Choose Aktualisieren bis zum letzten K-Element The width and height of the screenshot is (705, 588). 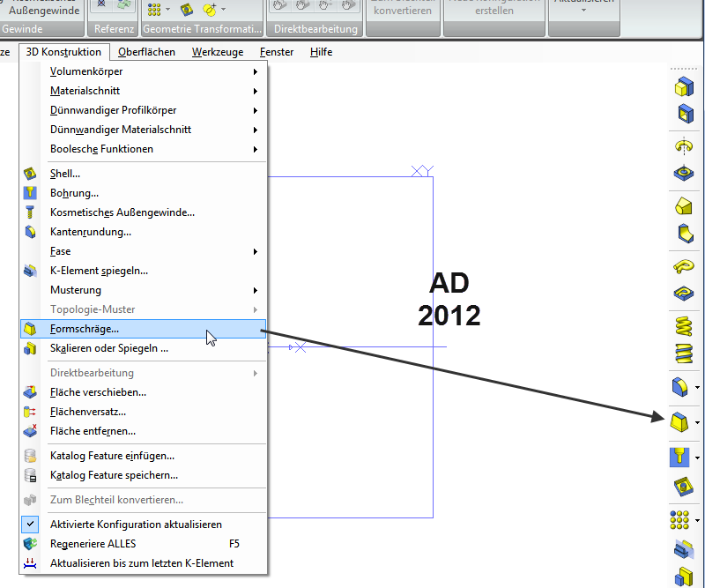pos(144,563)
